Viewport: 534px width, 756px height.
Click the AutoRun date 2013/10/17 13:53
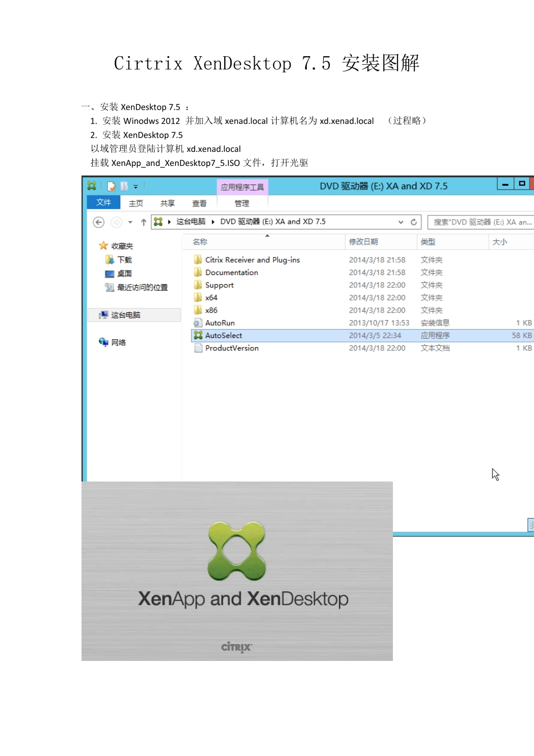click(379, 323)
